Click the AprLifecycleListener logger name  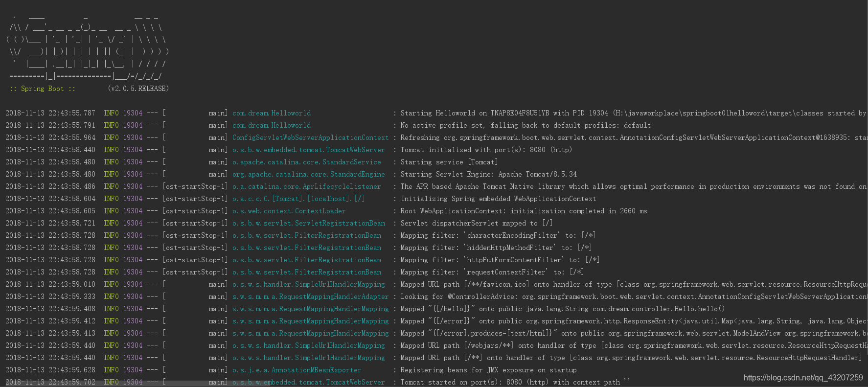click(306, 186)
